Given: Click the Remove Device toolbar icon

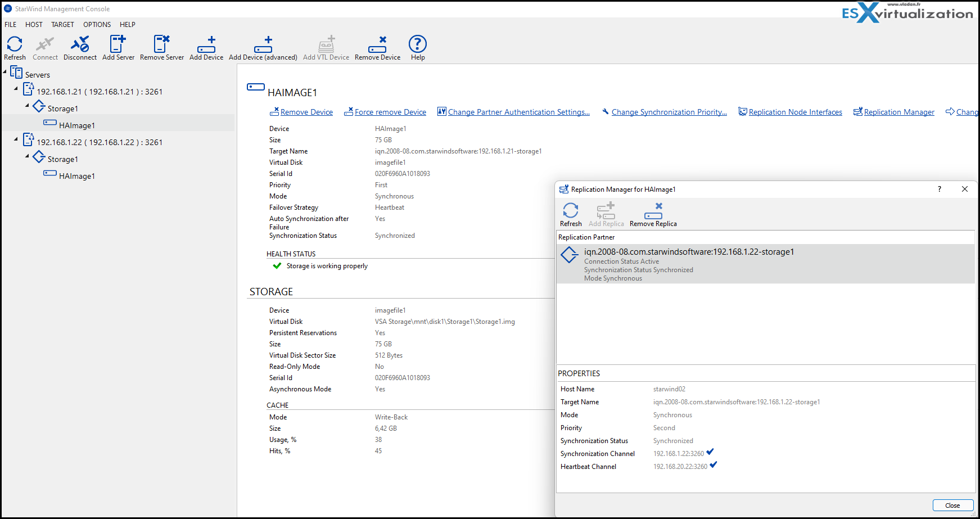Looking at the screenshot, I should click(x=377, y=44).
